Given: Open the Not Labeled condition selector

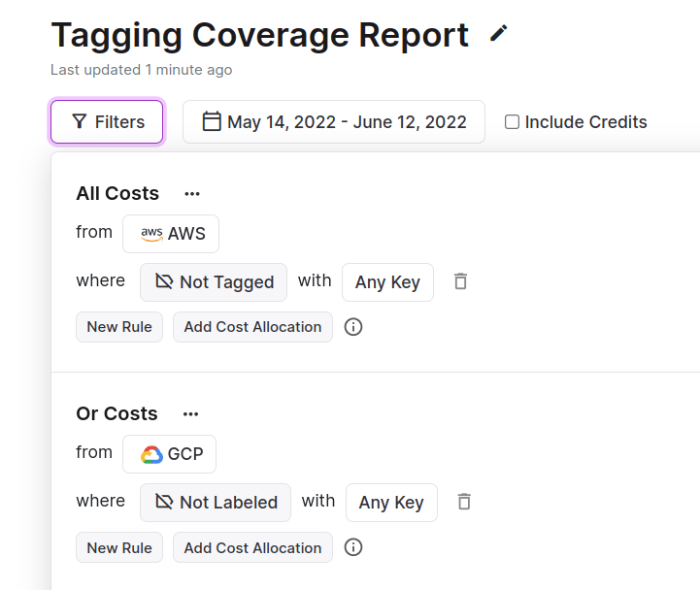Looking at the screenshot, I should pyautogui.click(x=216, y=503).
